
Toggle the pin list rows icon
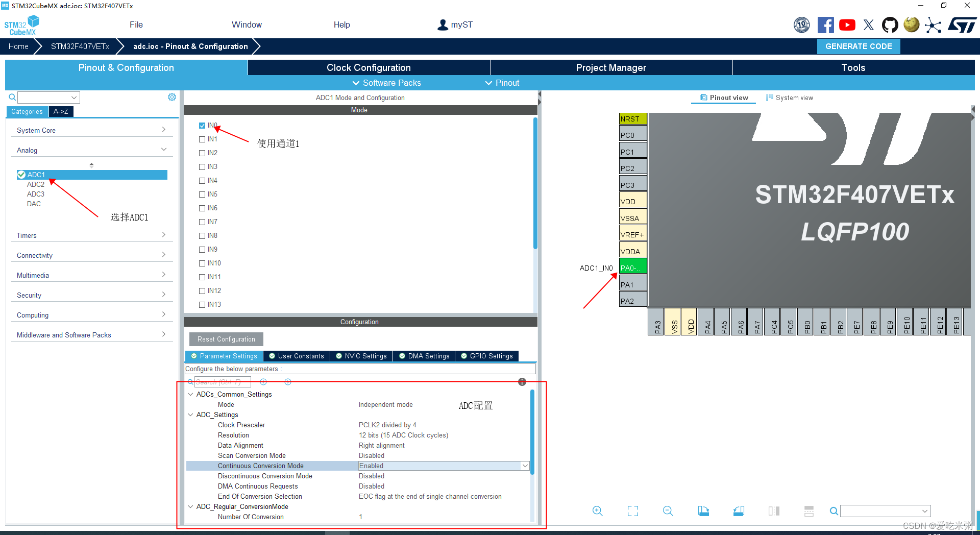pyautogui.click(x=809, y=511)
